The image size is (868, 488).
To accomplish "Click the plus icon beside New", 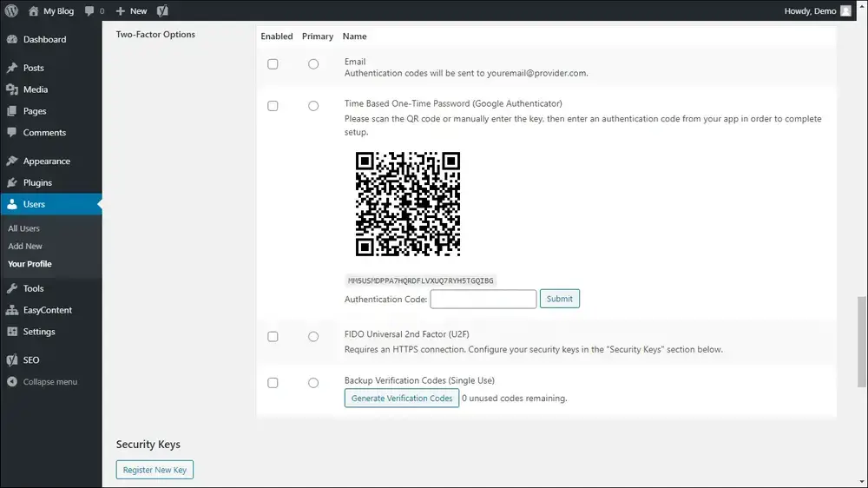I will 120,10.
